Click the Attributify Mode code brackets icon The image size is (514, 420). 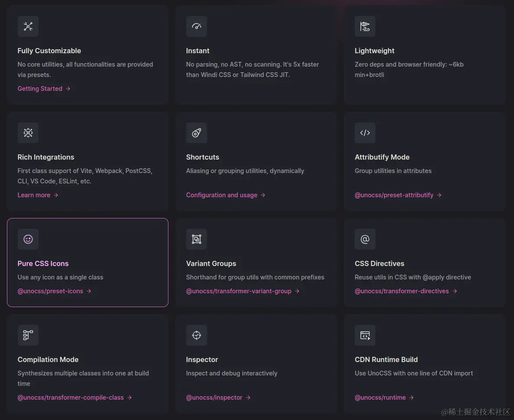365,133
